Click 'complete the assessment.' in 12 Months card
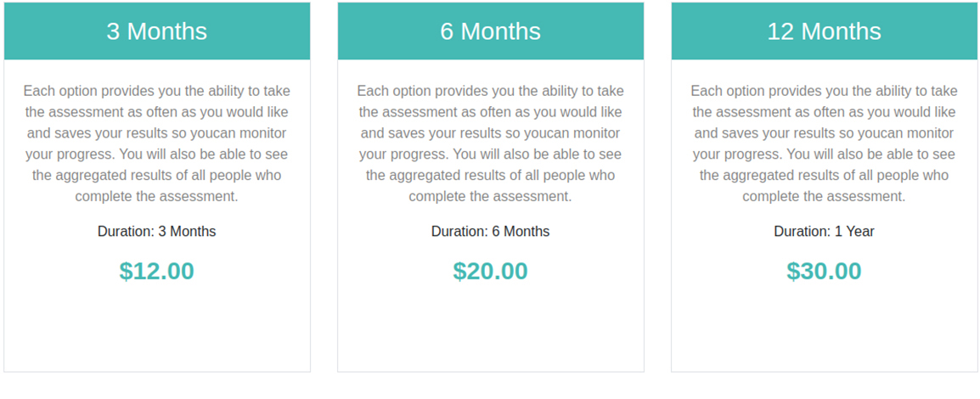980x399 pixels. pyautogui.click(x=825, y=197)
